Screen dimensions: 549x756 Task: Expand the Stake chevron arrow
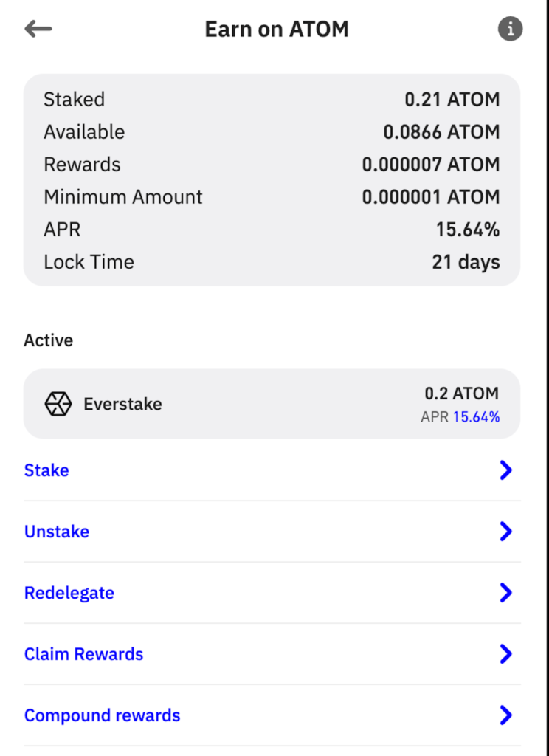505,470
